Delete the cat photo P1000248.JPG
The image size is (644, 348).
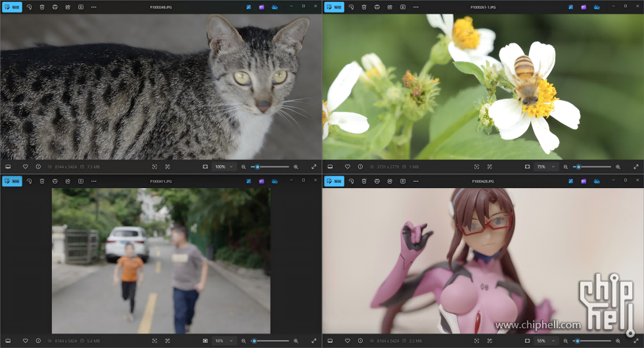[x=42, y=7]
